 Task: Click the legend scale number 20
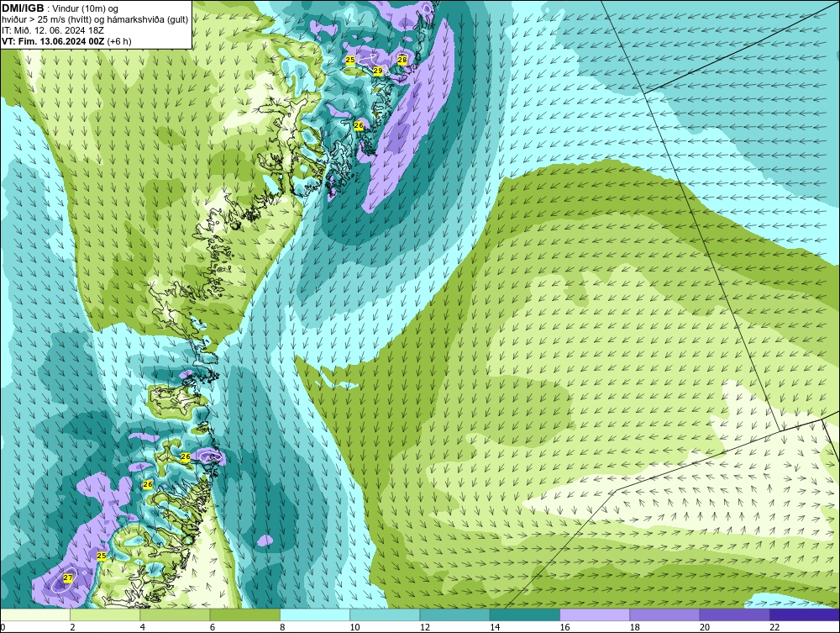tap(705, 627)
